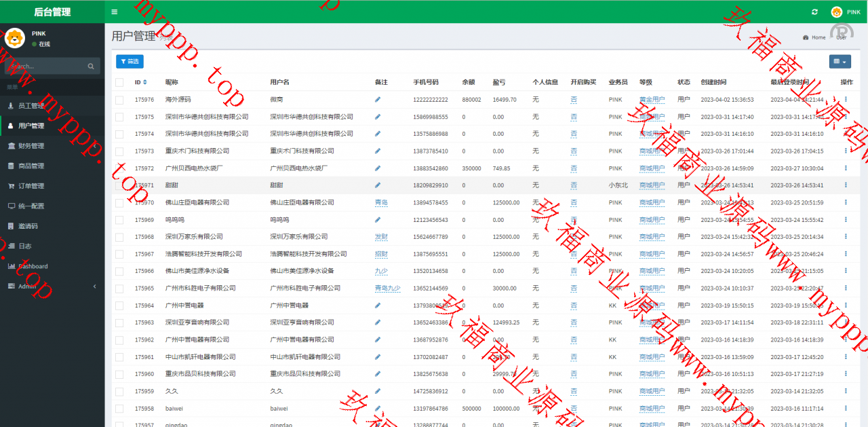
Task: Click the remark pencil icon for 甜甜
Action: pos(378,185)
